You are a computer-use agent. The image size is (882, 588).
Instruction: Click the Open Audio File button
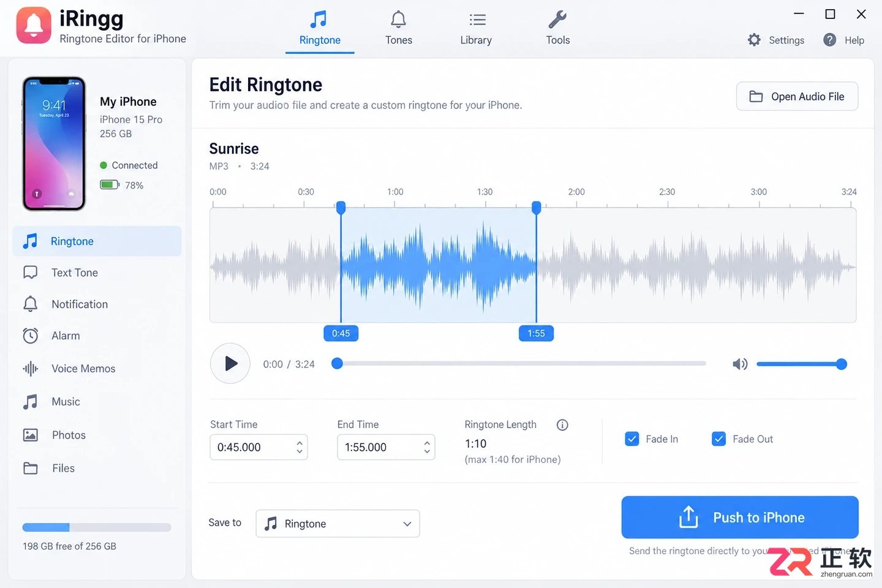pyautogui.click(x=797, y=96)
